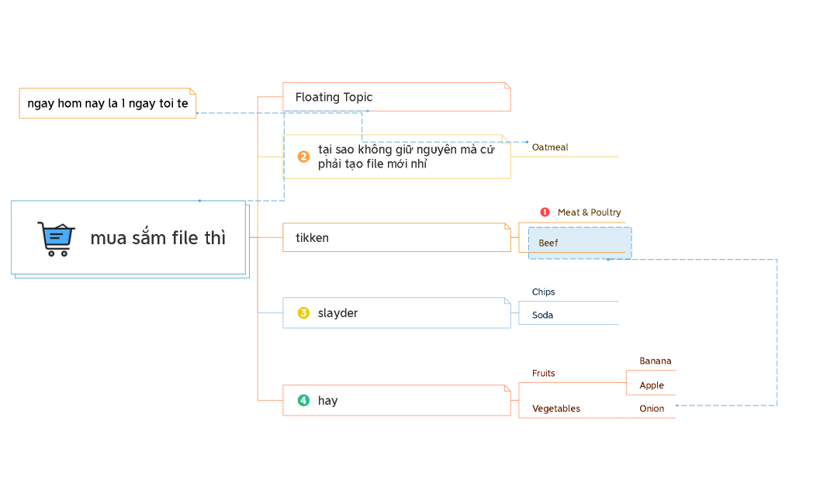Click the yellow priority 3 marker on slayder
Viewport: 813px width, 504px height.
(x=303, y=313)
